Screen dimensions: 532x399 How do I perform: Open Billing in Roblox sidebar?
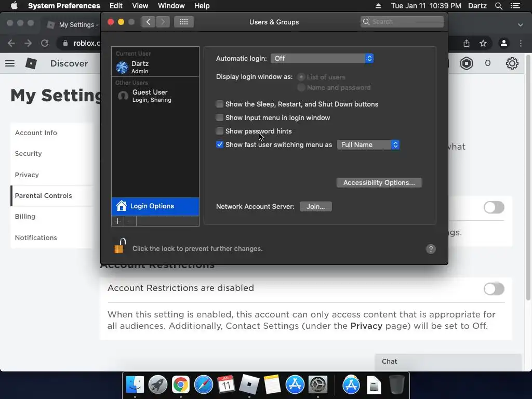tap(25, 217)
